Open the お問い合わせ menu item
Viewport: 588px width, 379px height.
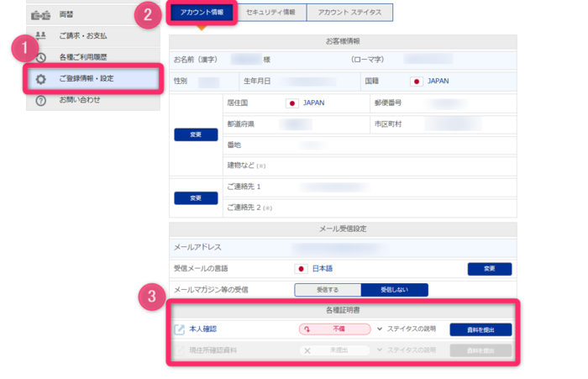(93, 100)
